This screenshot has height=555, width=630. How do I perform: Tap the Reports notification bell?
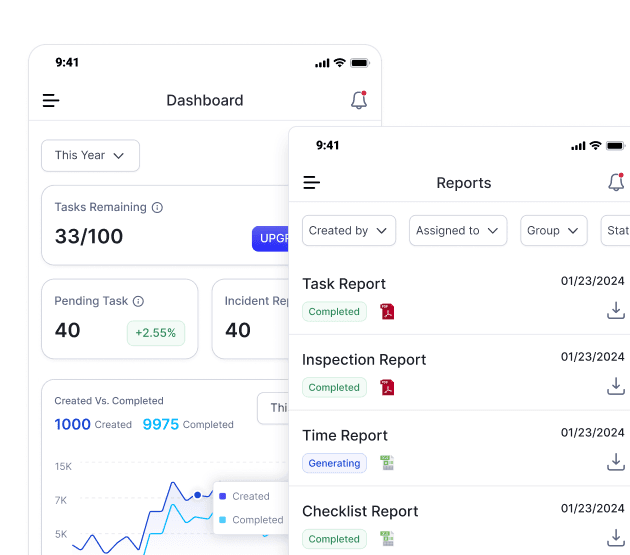coord(616,182)
